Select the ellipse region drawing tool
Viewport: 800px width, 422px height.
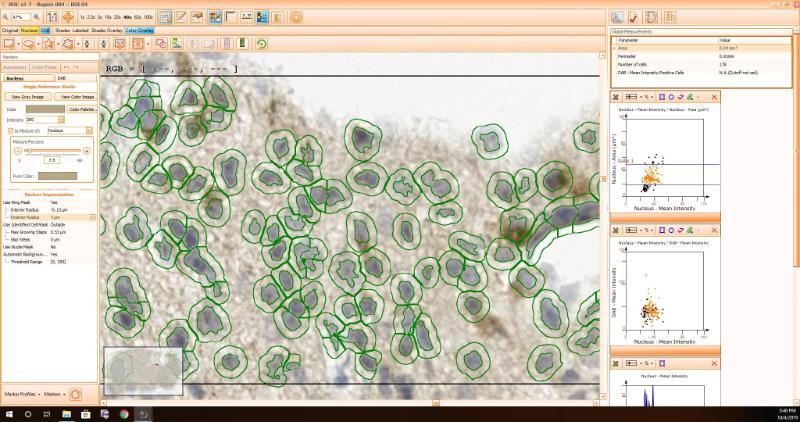point(28,44)
